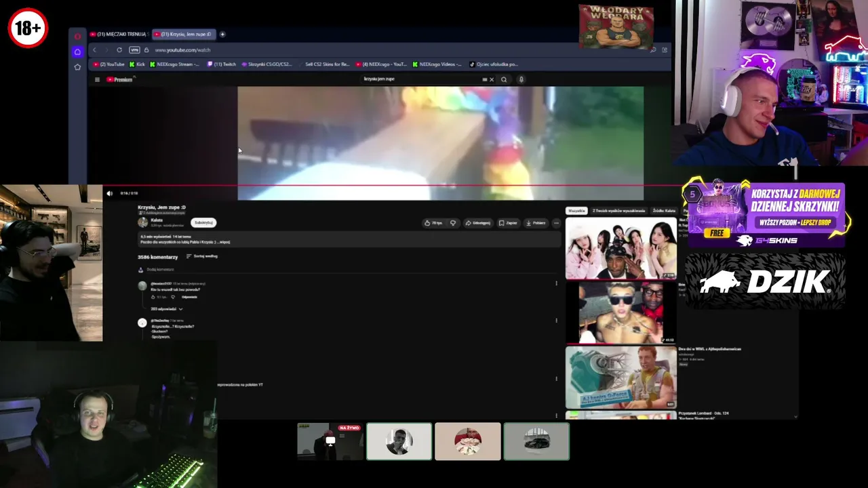Viewport: 868px width, 488px height.
Task: Select the NA ŻYWO live participant tile
Action: click(330, 441)
